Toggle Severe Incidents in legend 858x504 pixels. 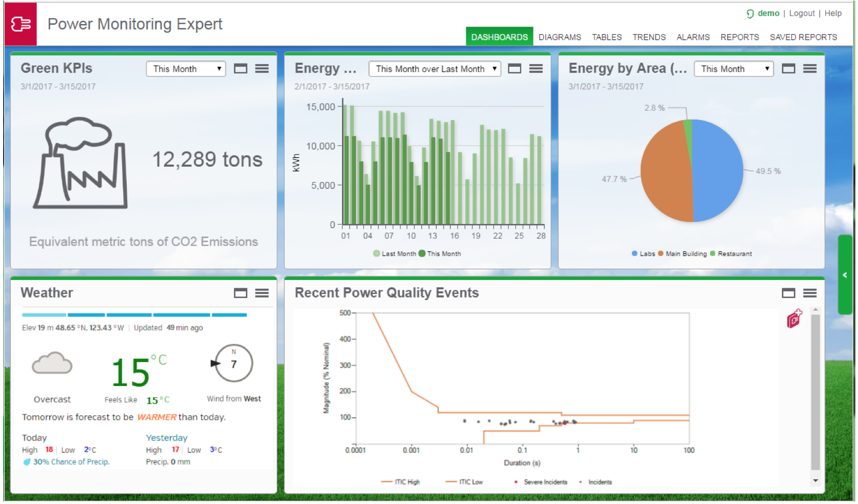[x=541, y=482]
